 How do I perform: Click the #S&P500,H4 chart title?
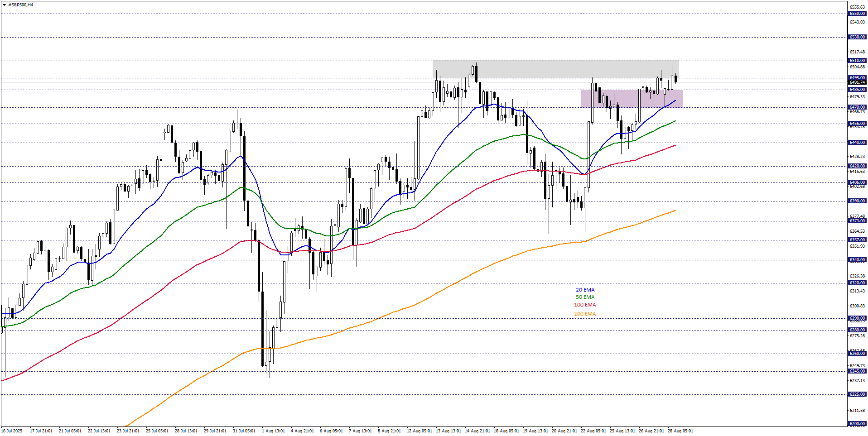point(21,5)
